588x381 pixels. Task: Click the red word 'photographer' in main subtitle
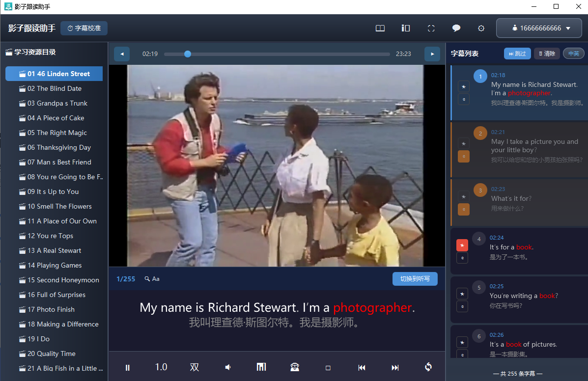[372, 308]
